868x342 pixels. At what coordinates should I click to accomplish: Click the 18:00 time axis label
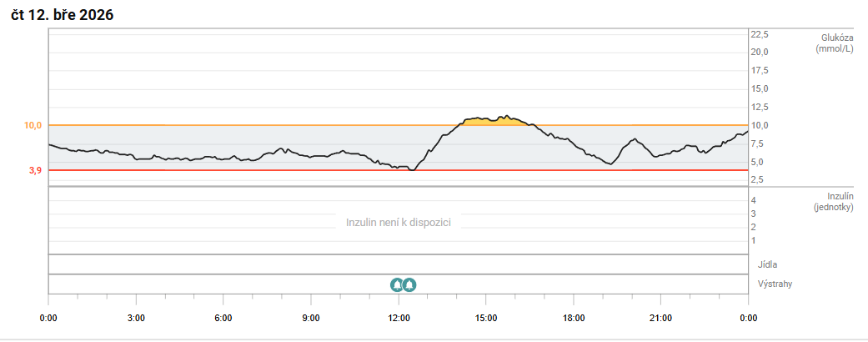[574, 318]
